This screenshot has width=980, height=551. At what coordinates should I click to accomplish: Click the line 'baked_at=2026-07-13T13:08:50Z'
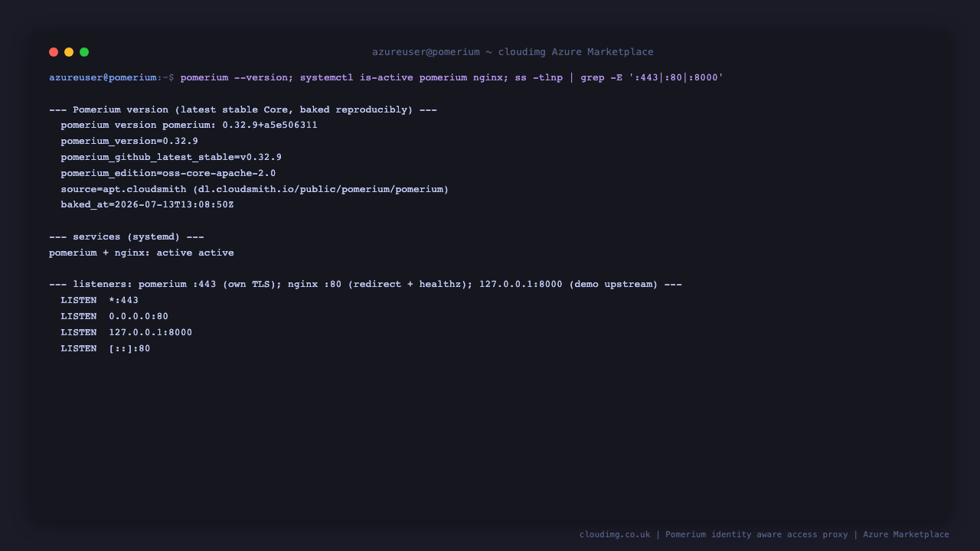[148, 204]
